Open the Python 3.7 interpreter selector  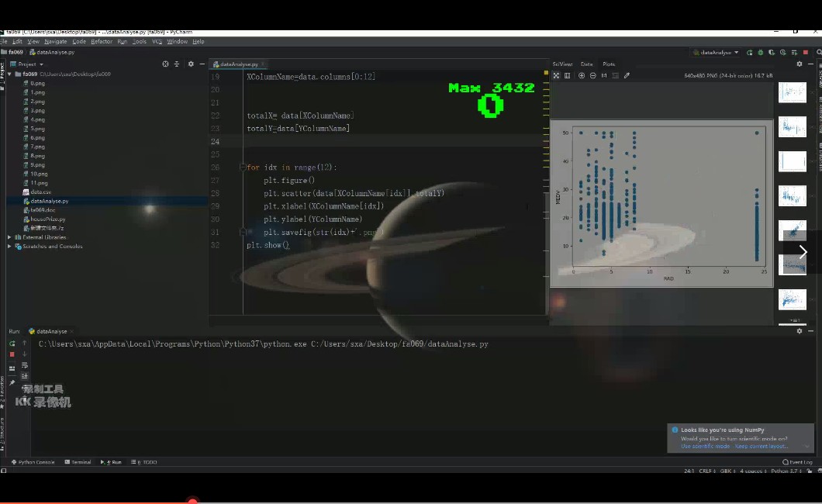pyautogui.click(x=786, y=471)
